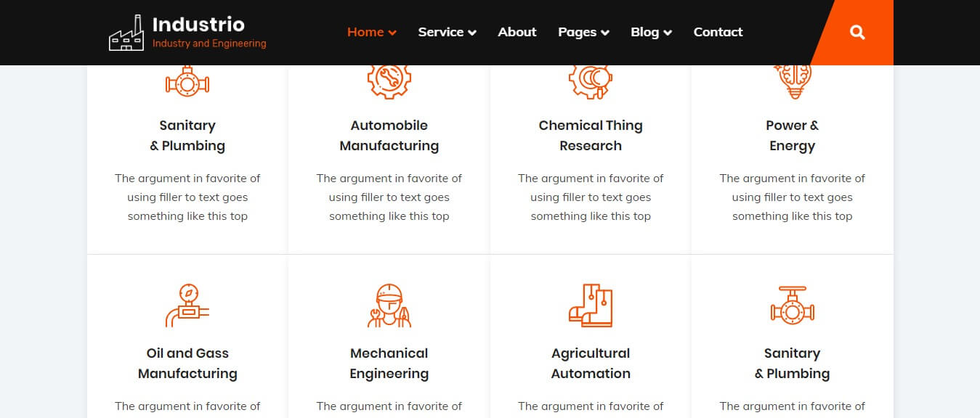This screenshot has width=980, height=418.
Task: Click the pipe valve icon above Sanitary & Plumbing
Action: pyautogui.click(x=187, y=81)
